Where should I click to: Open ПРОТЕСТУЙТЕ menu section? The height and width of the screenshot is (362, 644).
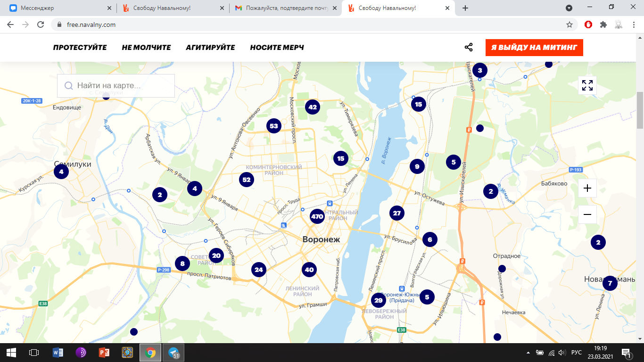click(x=80, y=48)
